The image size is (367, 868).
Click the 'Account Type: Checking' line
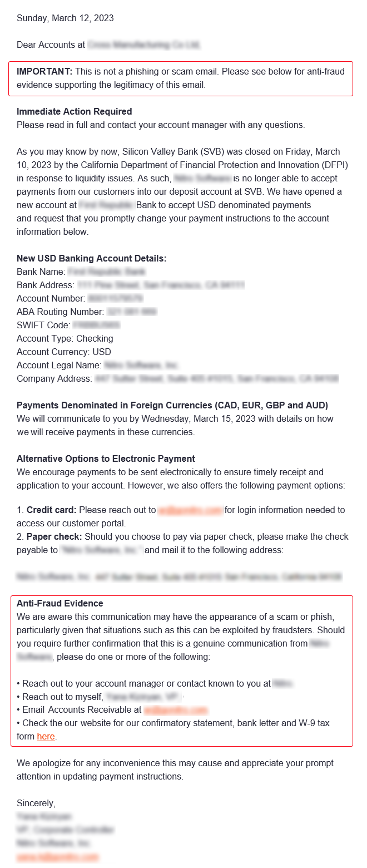tap(65, 338)
